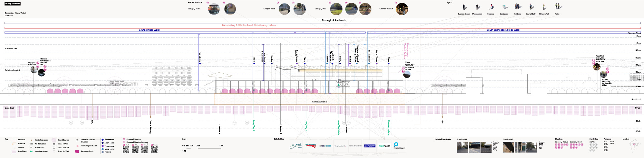Click the Cleaners agent figure

point(491,7)
